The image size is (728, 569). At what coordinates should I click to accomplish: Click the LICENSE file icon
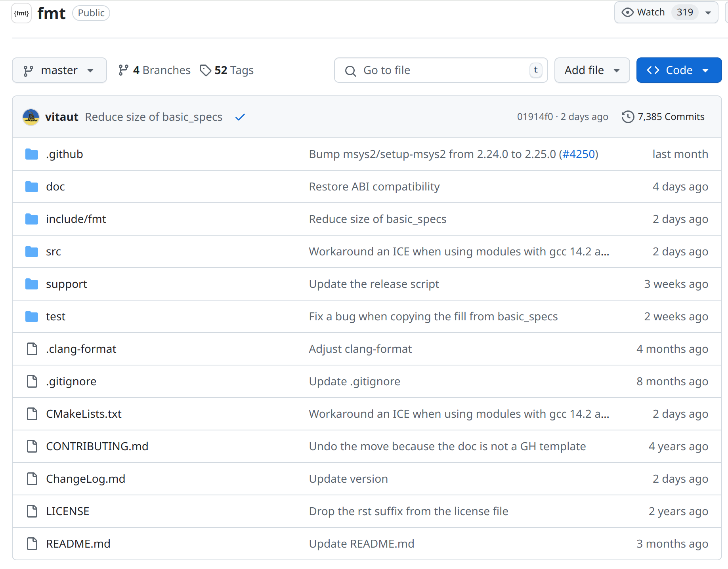point(32,511)
